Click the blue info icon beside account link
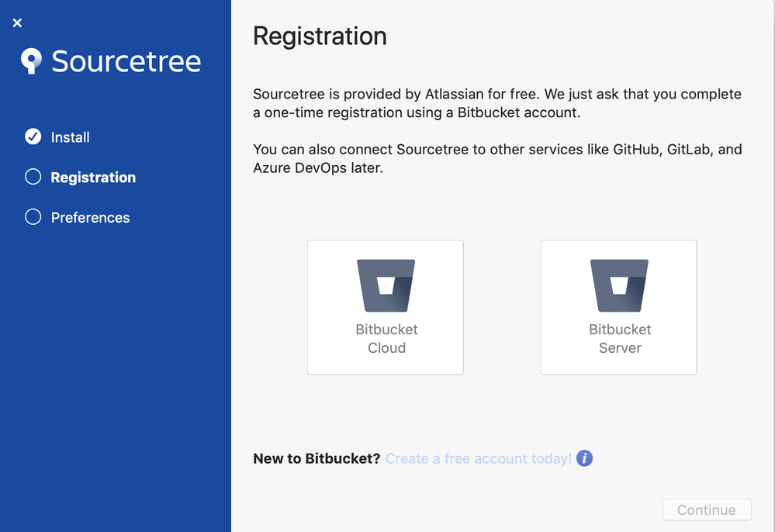 click(x=584, y=458)
